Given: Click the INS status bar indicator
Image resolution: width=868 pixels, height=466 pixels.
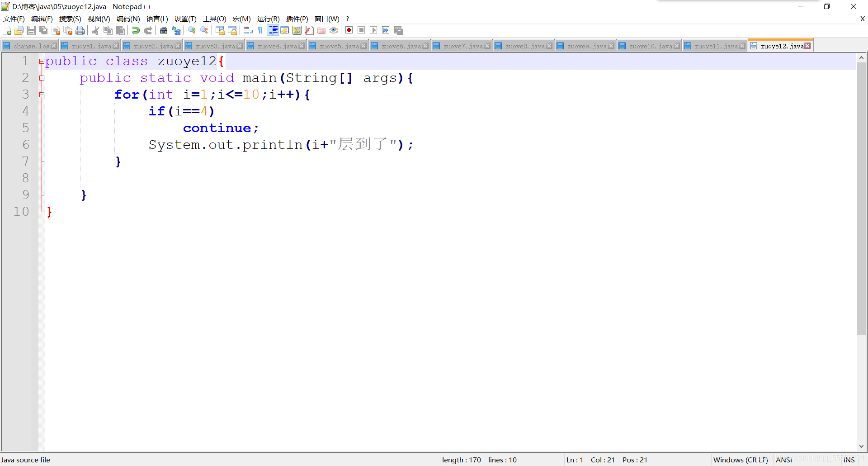Looking at the screenshot, I should 849,460.
